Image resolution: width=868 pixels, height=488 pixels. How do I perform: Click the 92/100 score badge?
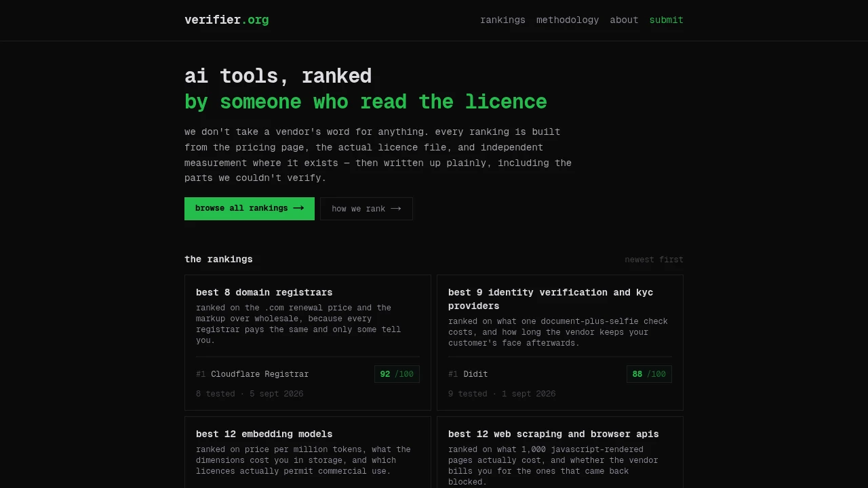click(397, 374)
